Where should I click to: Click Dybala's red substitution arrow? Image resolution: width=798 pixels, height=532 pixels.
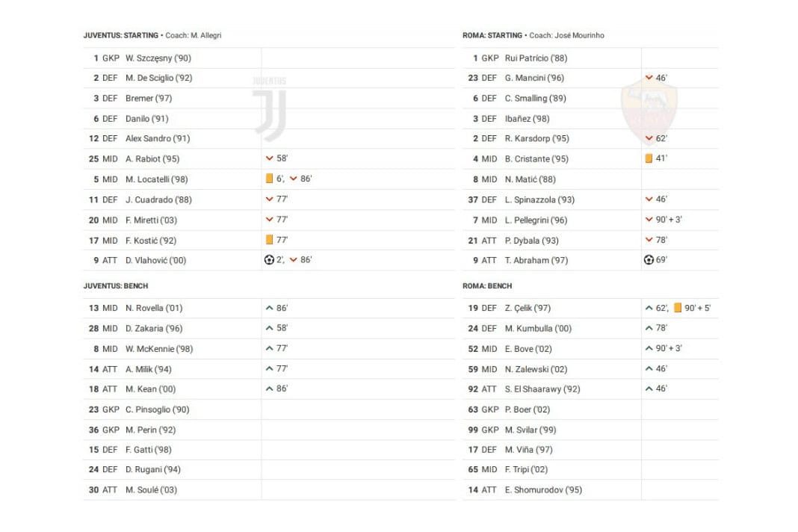649,240
